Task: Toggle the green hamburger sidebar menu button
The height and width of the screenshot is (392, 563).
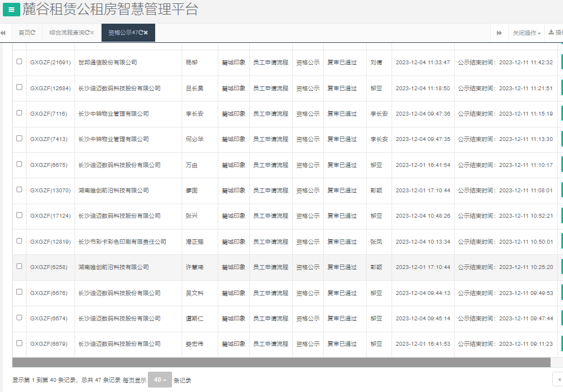Action: 11,10
